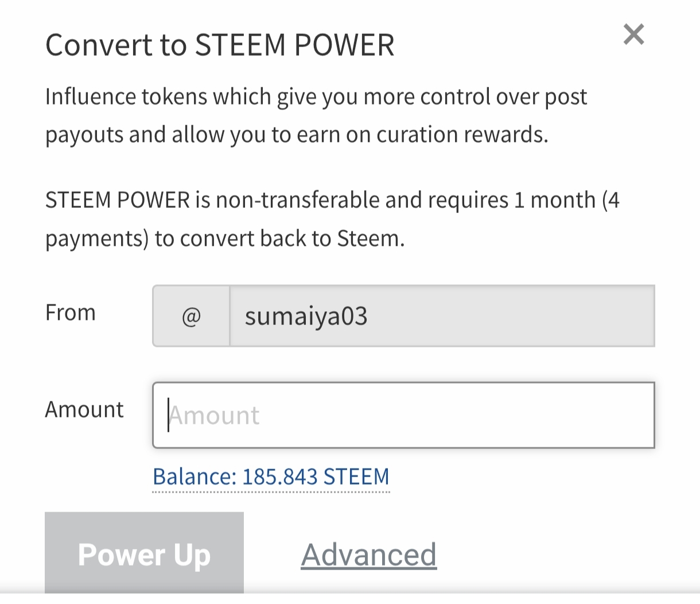
Task: Click the 185.843 number in the balance
Action: (x=280, y=477)
